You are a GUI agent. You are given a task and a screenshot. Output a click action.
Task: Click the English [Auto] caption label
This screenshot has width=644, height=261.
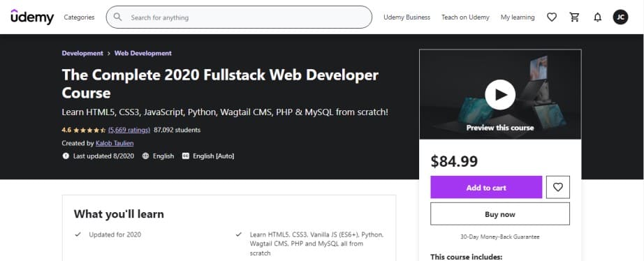click(214, 156)
